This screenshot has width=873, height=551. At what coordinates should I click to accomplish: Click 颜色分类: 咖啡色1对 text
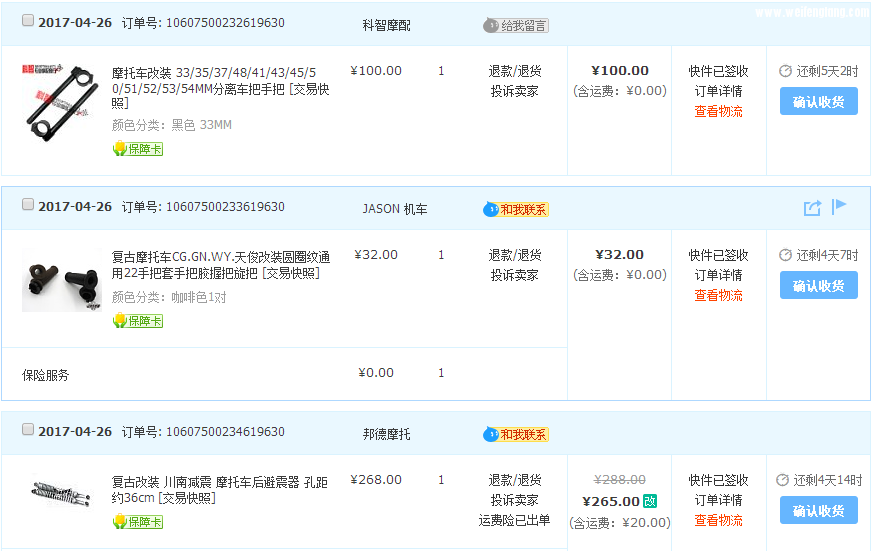click(x=169, y=297)
